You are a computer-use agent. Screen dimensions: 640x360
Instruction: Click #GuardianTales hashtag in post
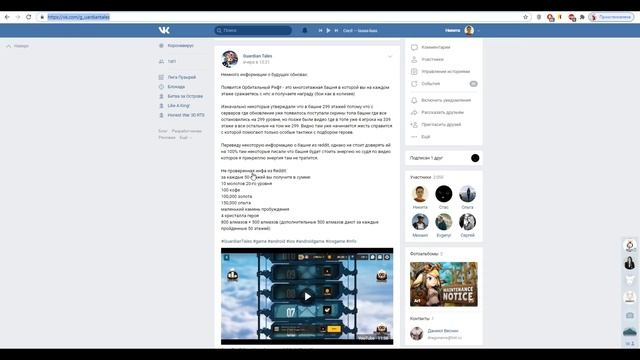(x=236, y=241)
